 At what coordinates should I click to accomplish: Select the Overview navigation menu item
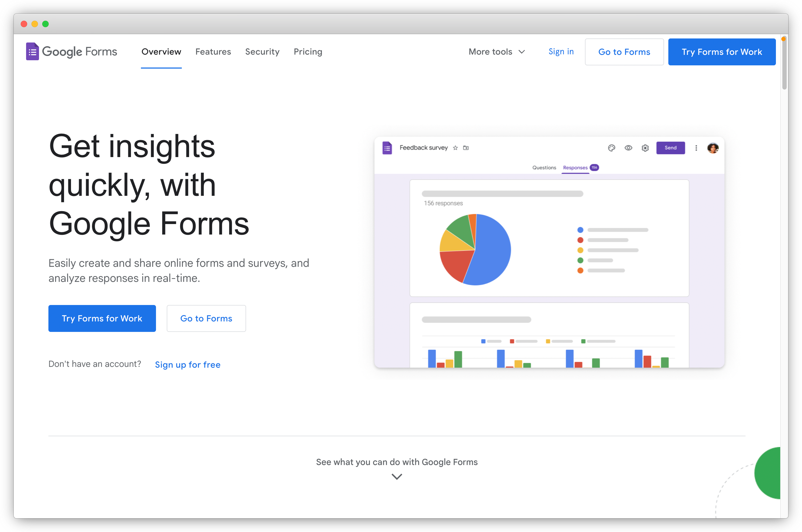pos(161,52)
